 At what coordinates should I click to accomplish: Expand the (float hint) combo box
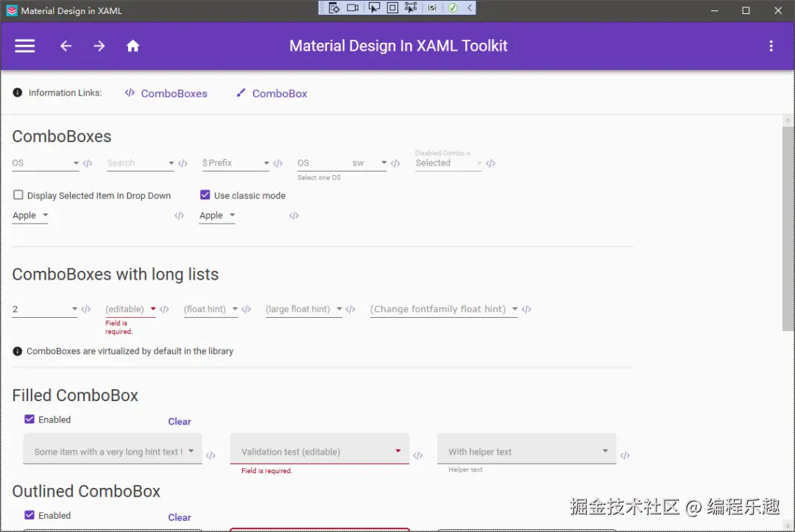pyautogui.click(x=211, y=309)
